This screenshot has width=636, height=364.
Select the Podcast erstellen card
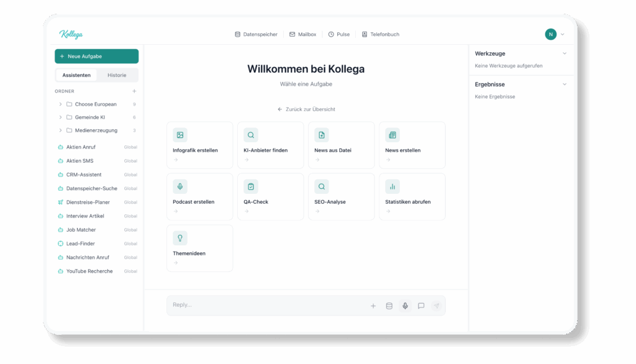(199, 196)
